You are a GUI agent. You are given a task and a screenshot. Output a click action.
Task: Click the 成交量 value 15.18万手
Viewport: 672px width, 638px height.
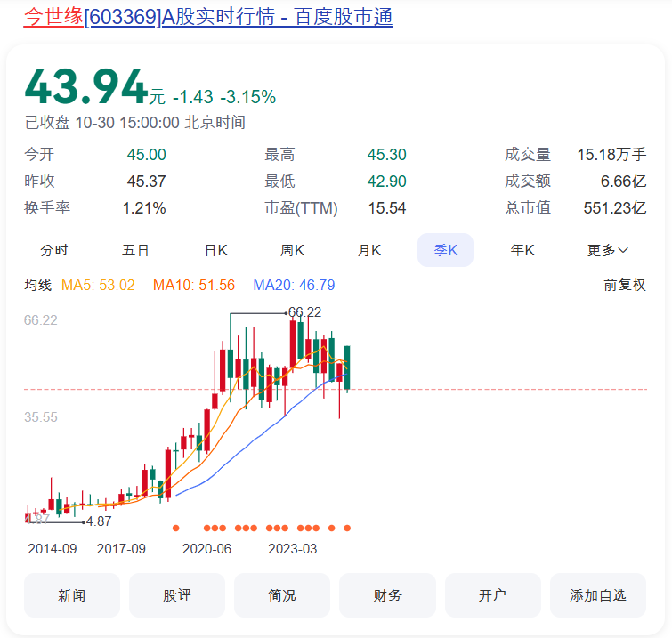pos(611,155)
